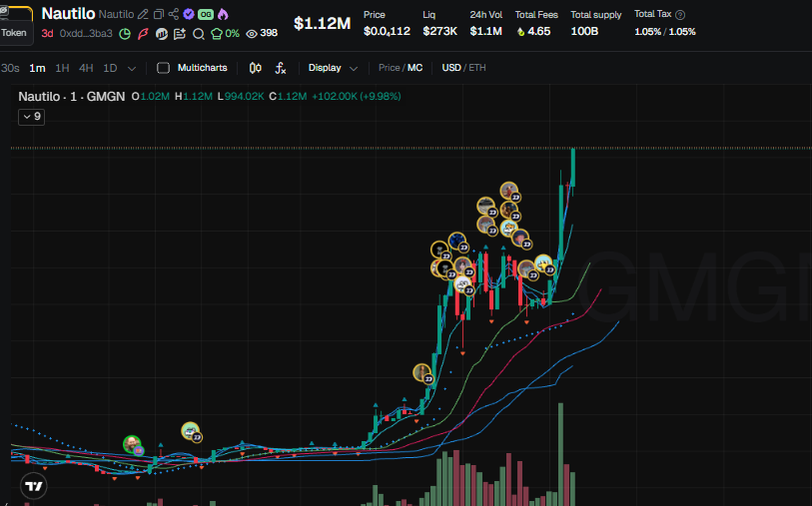
Task: Click the Multicharts label
Action: (x=202, y=68)
